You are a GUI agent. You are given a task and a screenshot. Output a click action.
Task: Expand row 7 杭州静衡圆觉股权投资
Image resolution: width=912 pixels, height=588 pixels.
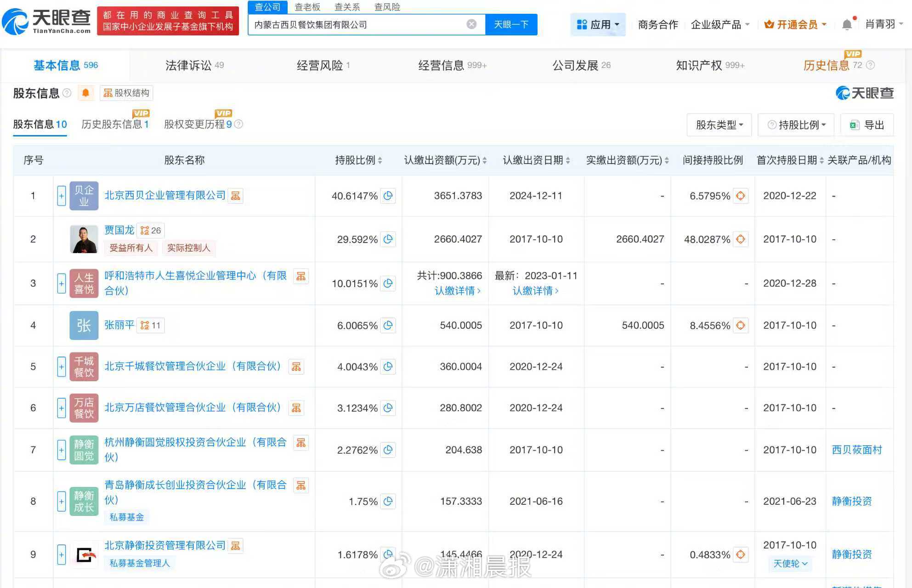(x=62, y=450)
